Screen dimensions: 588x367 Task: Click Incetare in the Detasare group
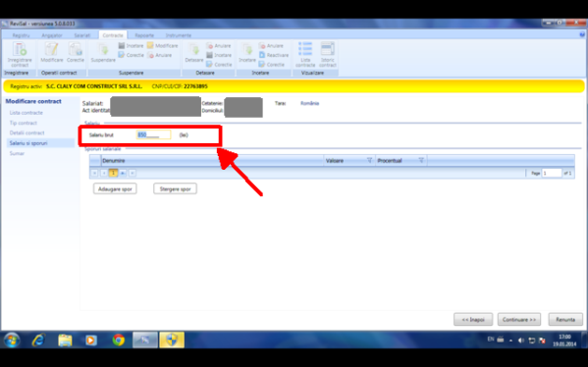(x=219, y=55)
